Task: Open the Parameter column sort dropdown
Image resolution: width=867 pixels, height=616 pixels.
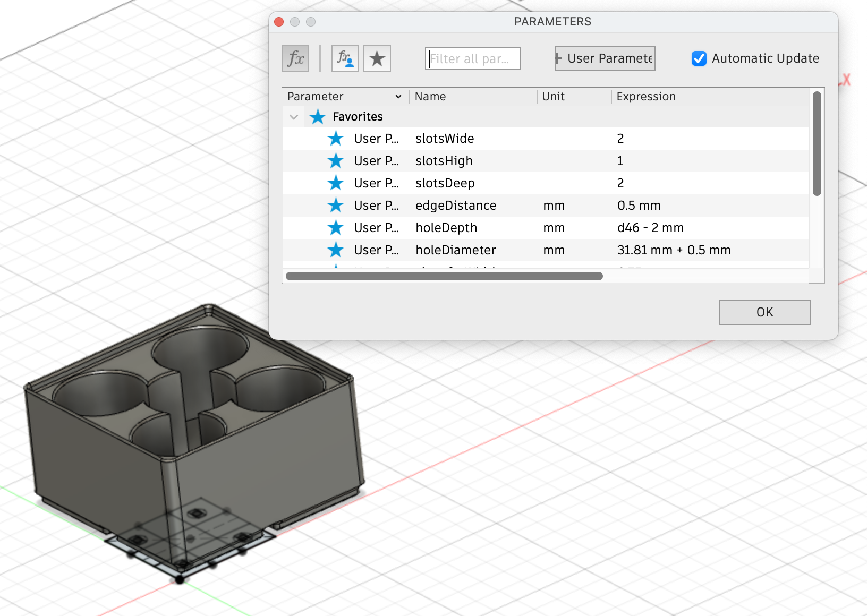Action: click(398, 97)
